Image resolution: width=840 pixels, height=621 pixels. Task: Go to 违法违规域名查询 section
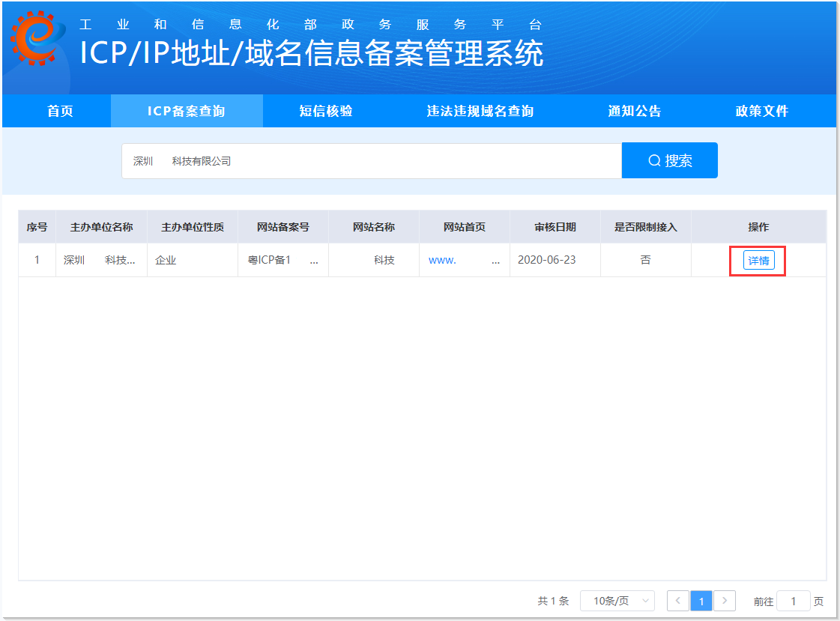click(x=480, y=111)
